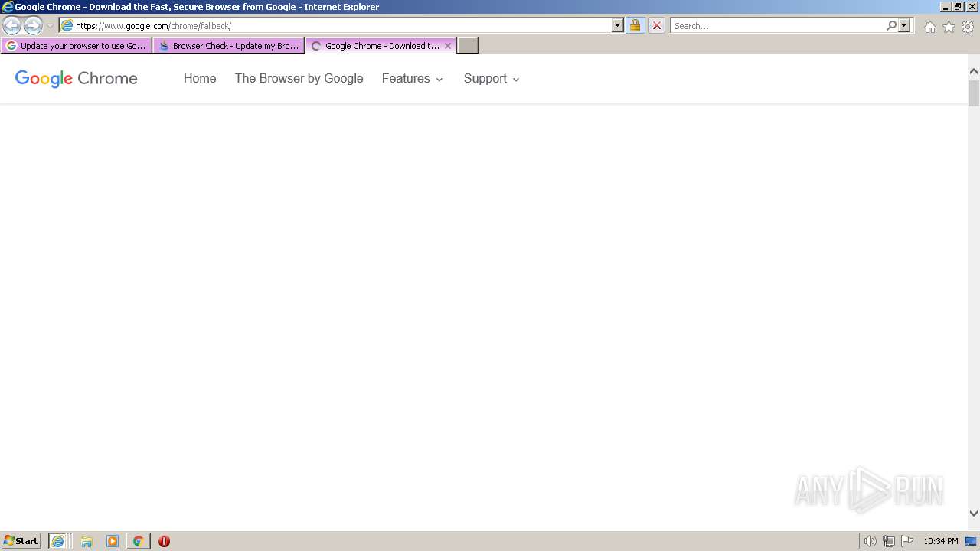Open the Windows Start menu
Viewport: 980px width, 551px height.
tap(21, 541)
